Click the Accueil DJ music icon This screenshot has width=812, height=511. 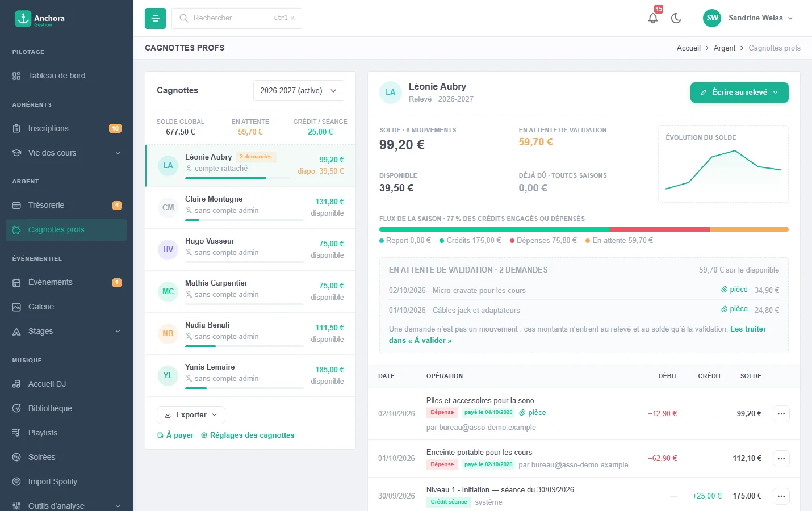[x=16, y=384]
